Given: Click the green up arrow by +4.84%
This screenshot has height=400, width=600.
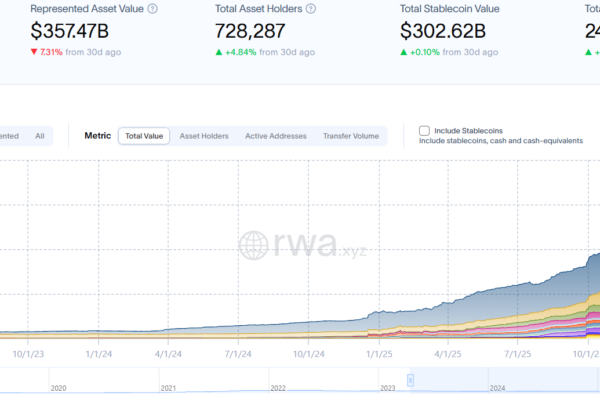Looking at the screenshot, I should (219, 52).
